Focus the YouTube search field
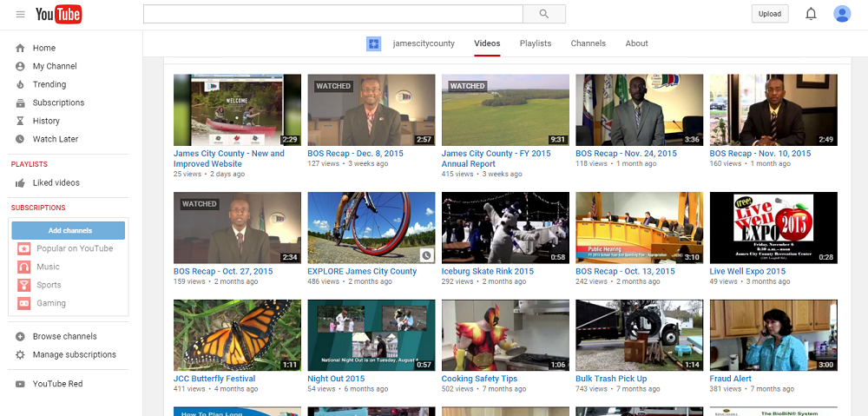The height and width of the screenshot is (416, 868). click(332, 14)
